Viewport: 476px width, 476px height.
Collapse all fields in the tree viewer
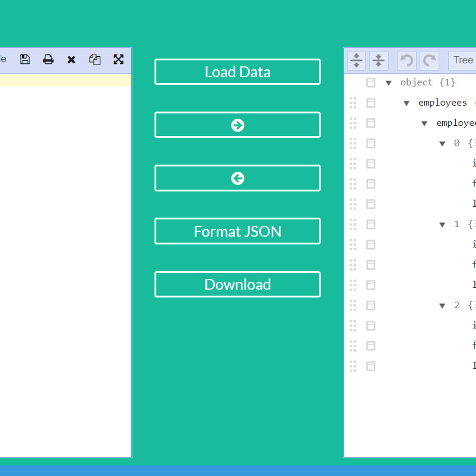378,60
